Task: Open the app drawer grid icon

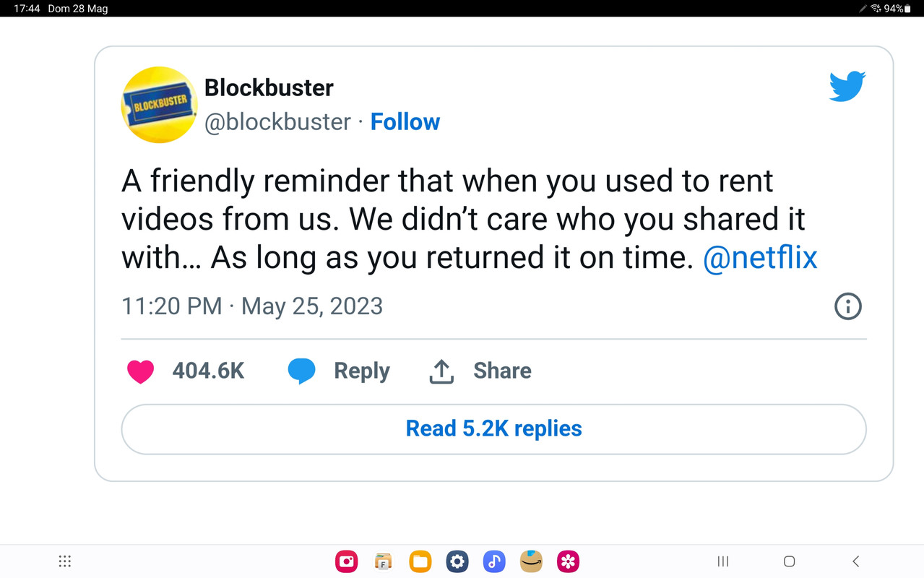Action: click(x=64, y=561)
